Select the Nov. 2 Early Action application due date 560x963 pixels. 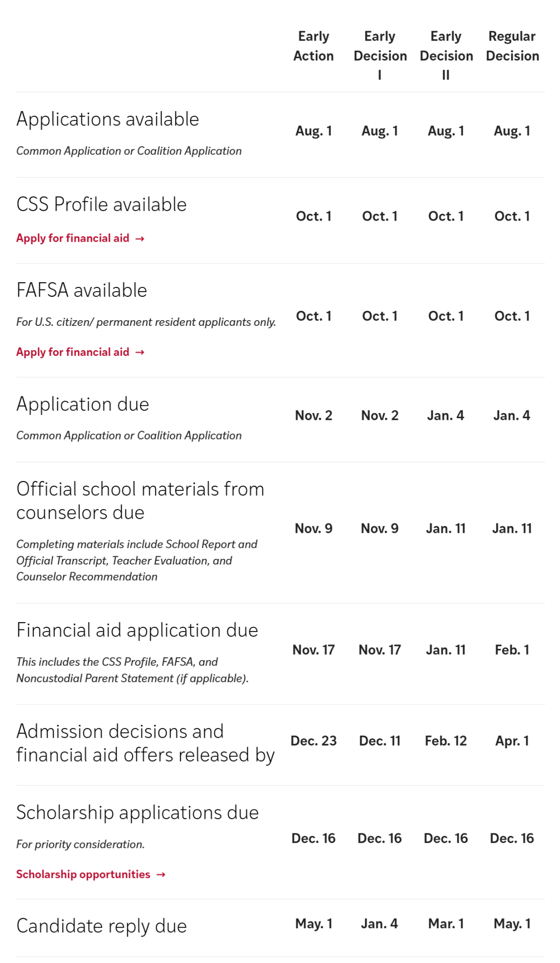[313, 415]
